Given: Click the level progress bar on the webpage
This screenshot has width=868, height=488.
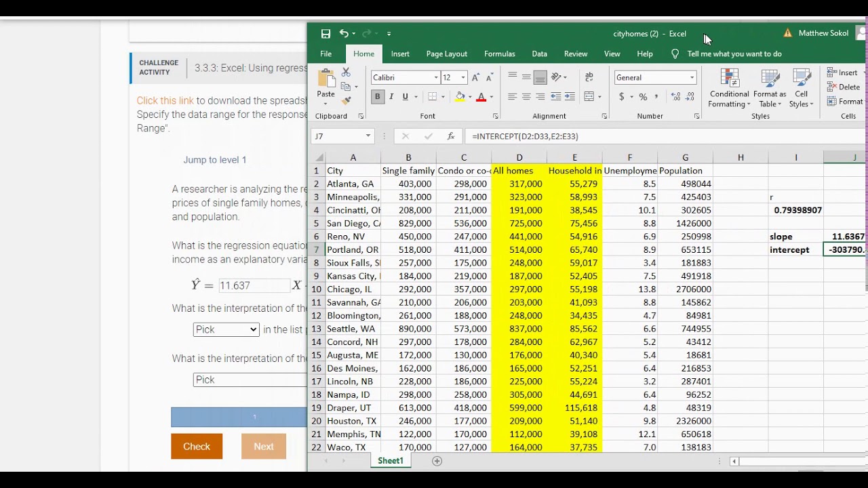Looking at the screenshot, I should click(239, 418).
